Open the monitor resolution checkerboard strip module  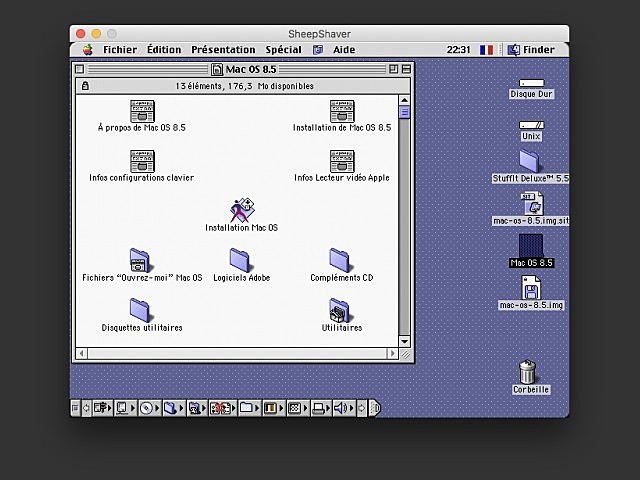pyautogui.click(x=297, y=408)
